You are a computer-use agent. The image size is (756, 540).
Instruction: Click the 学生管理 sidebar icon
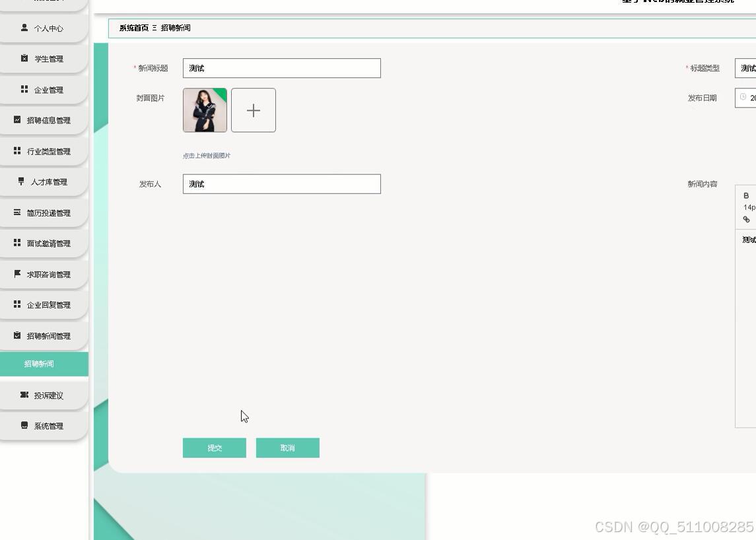pyautogui.click(x=24, y=58)
